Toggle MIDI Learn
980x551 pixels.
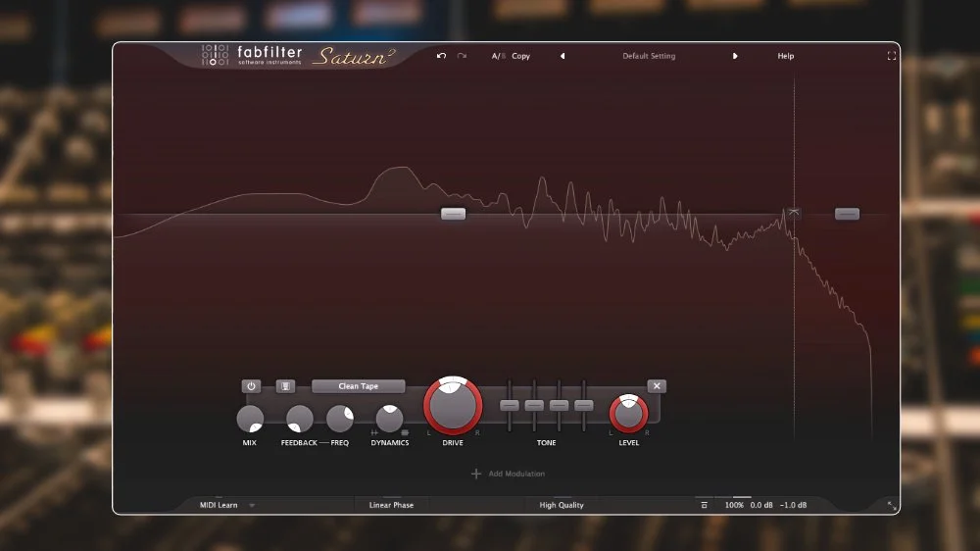click(x=219, y=505)
